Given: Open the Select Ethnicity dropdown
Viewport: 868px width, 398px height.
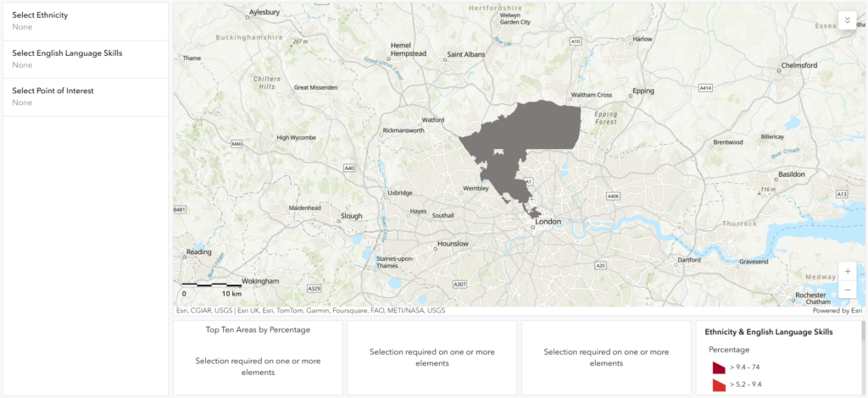Looking at the screenshot, I should 86,21.
